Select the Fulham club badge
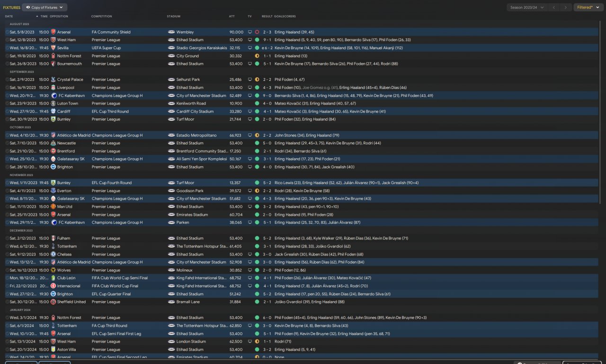 tap(53, 239)
